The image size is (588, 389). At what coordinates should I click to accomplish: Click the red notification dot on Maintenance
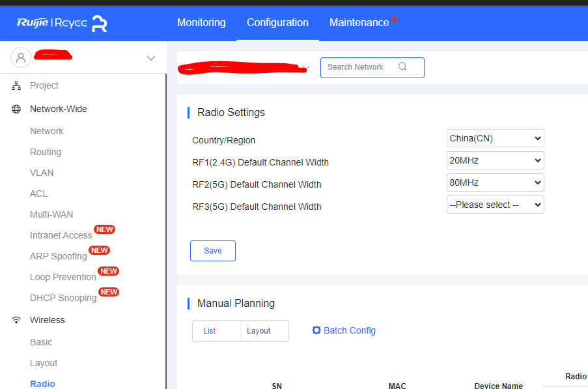coord(394,20)
